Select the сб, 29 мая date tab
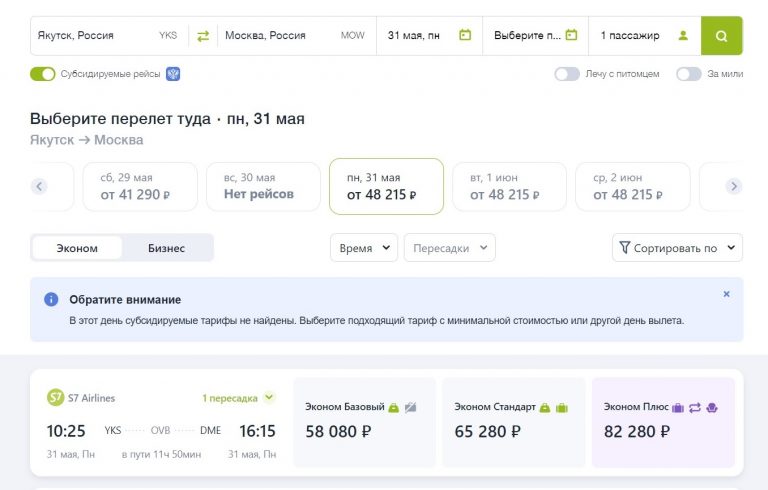Viewport: 768px width, 490px height. pyautogui.click(x=135, y=187)
